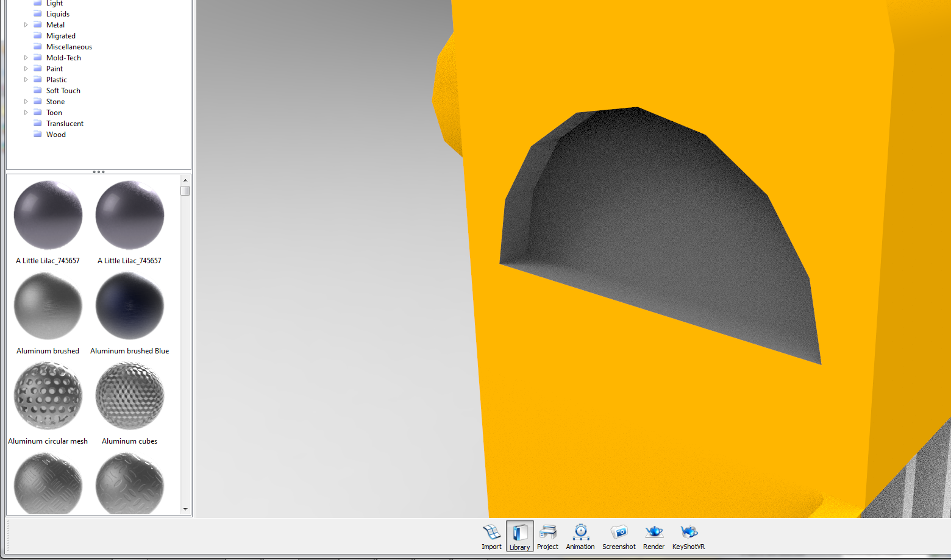Open the Miscellaneous materials folder
The image size is (951, 560).
[x=69, y=46]
